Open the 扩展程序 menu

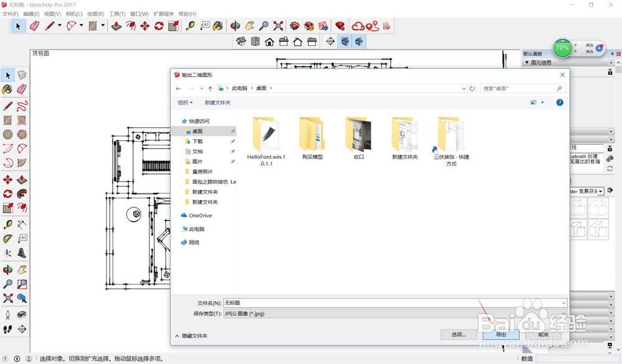click(x=164, y=14)
